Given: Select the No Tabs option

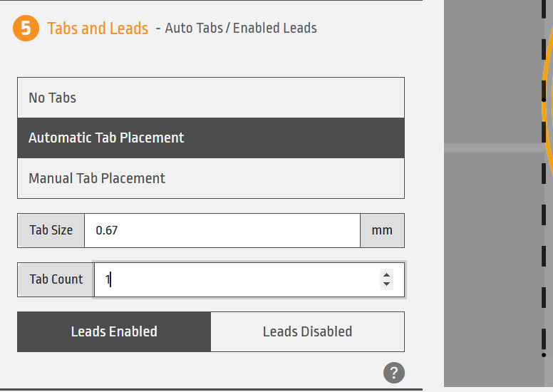Looking at the screenshot, I should pos(211,98).
